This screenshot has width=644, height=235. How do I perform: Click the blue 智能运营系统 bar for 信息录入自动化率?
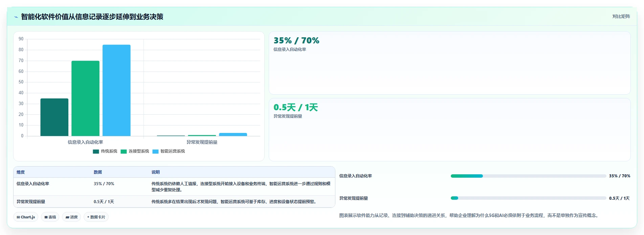pos(116,90)
